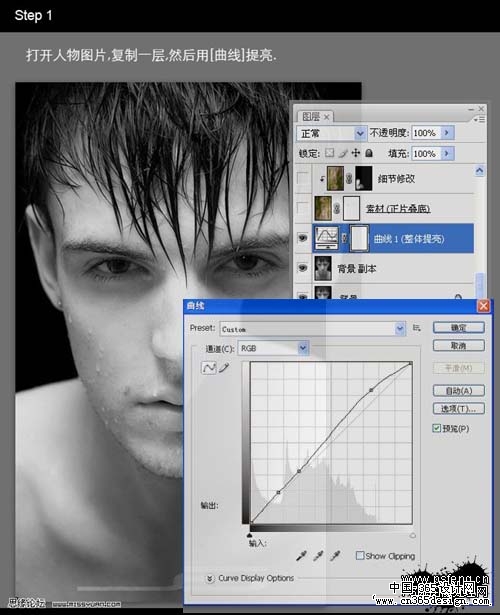This screenshot has width=500, height=615.
Task: Open preset options icon beside Custom
Action: (416, 328)
